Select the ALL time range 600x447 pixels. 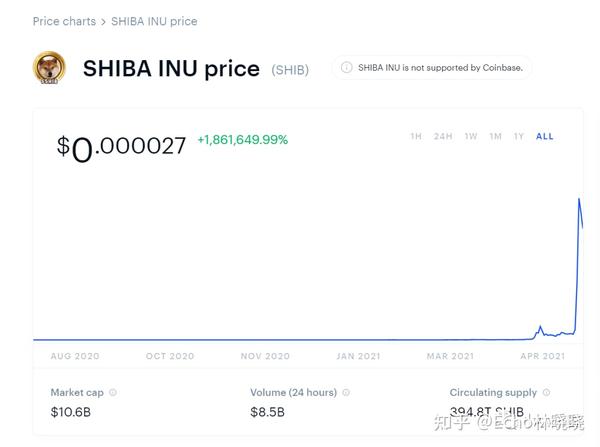[x=545, y=136]
